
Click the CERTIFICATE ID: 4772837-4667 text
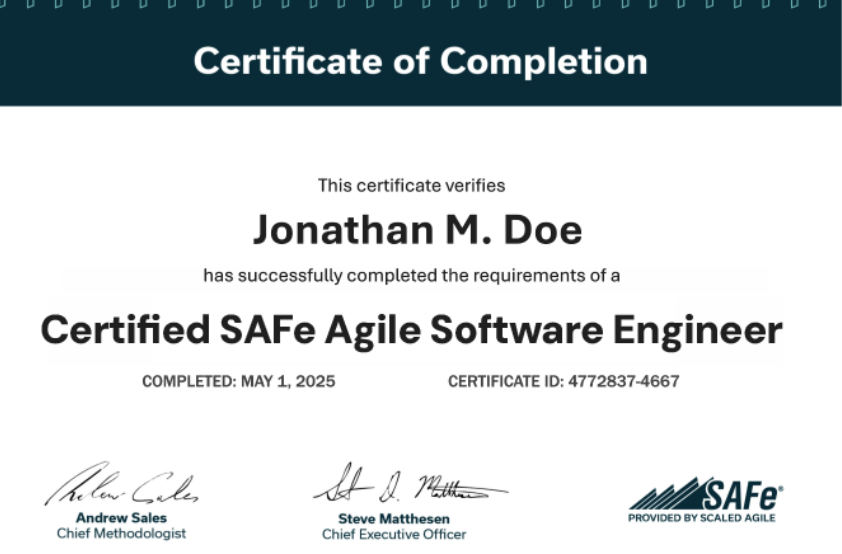point(564,382)
